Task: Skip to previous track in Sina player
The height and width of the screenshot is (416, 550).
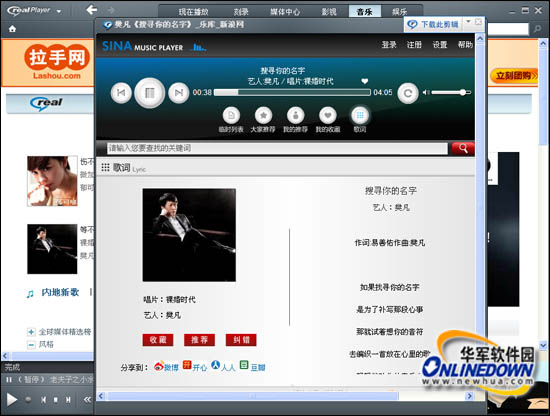Action: click(x=121, y=93)
